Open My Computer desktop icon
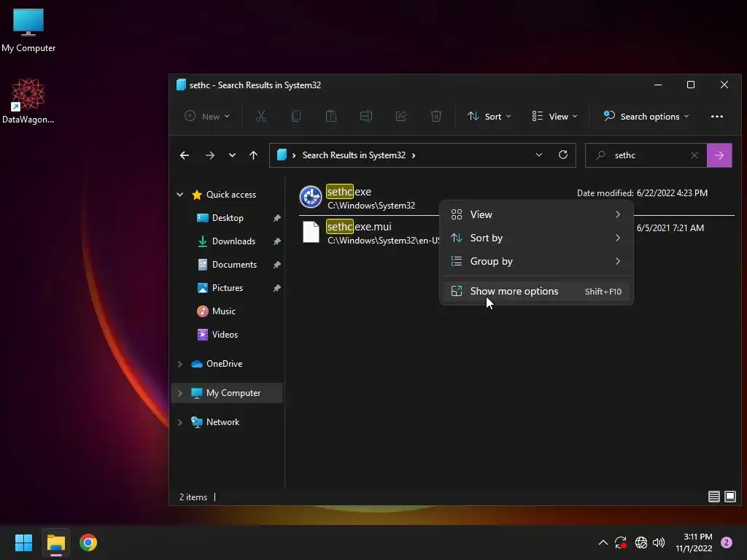747x560 pixels. tap(28, 31)
